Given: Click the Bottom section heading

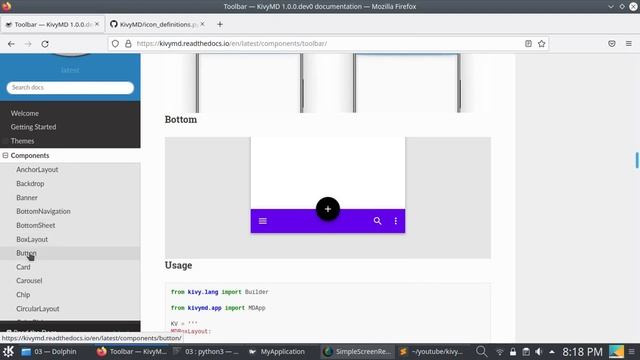Looking at the screenshot, I should pyautogui.click(x=181, y=120).
